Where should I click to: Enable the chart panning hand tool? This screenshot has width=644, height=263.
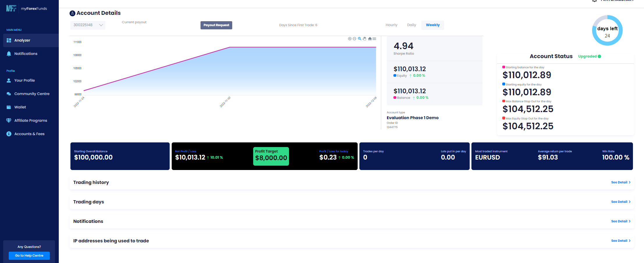click(364, 39)
